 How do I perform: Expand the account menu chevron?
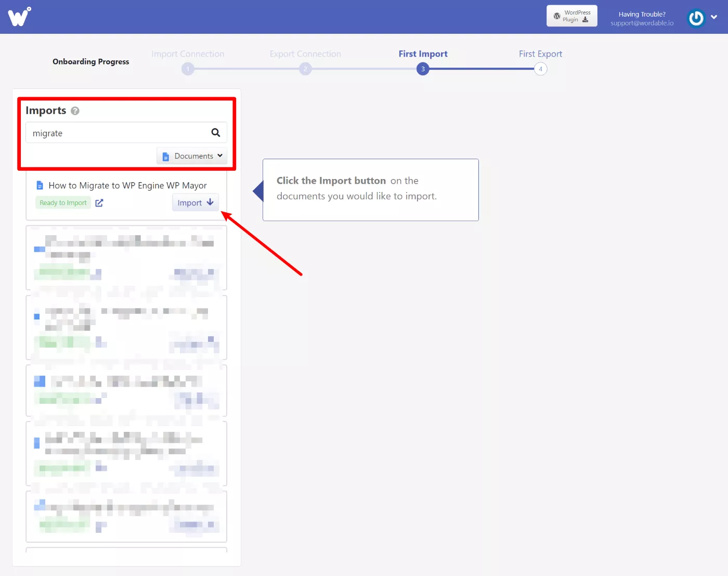pos(714,17)
